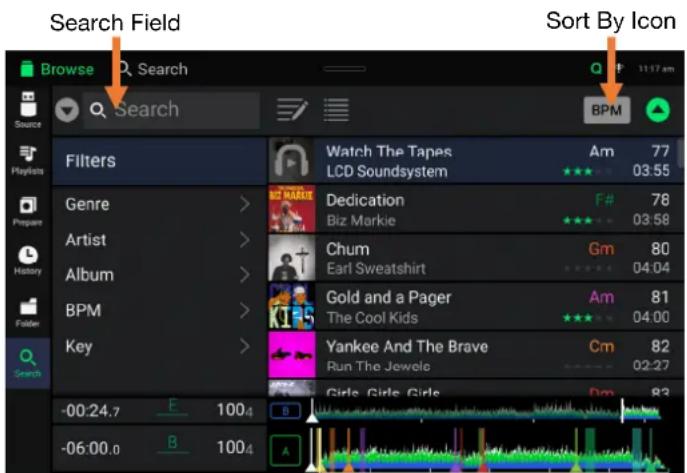Viewport: 687px width, 473px height.
Task: Expand the Album filter
Action: (x=159, y=275)
